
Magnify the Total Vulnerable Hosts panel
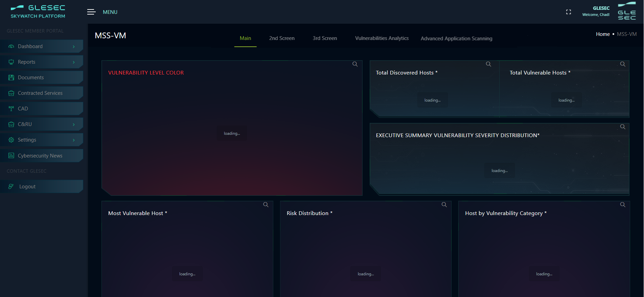coord(623,64)
